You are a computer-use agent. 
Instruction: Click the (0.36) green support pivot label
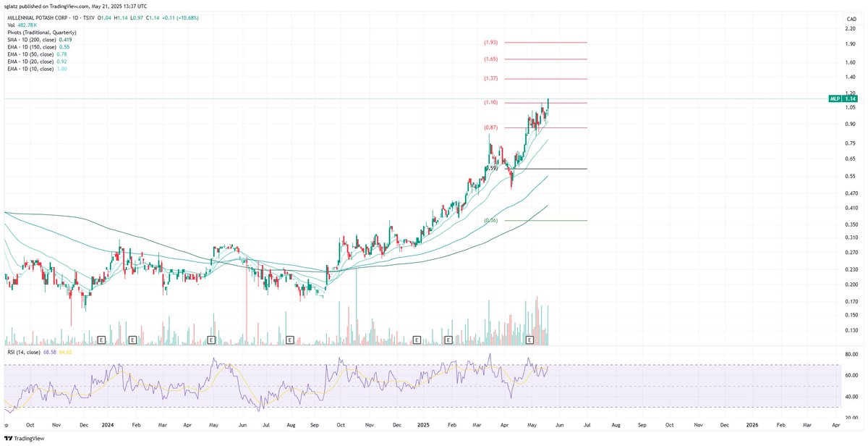click(490, 220)
